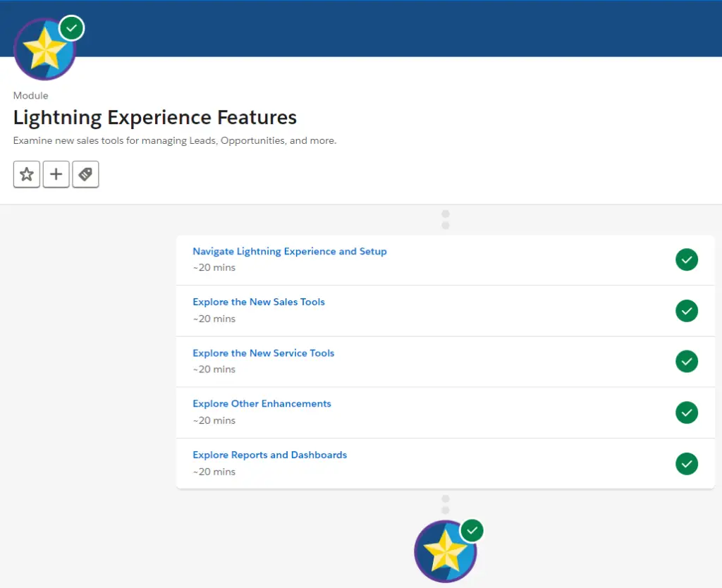Screen dimensions: 722x588
Task: Toggle completion check on Explore Reports and Dashboards
Action: click(x=687, y=464)
